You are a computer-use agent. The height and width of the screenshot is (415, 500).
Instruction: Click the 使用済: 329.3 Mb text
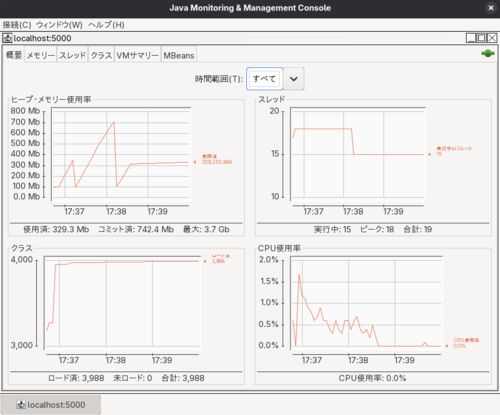click(56, 229)
